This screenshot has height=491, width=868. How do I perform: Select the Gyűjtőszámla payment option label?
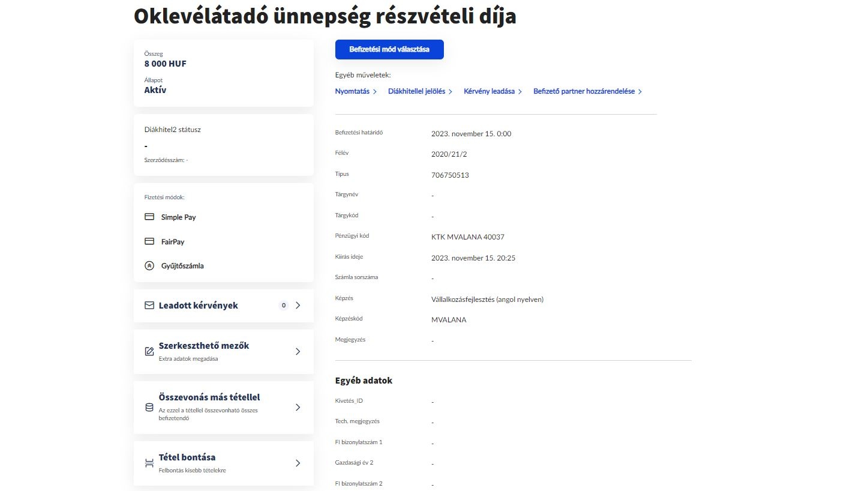(182, 266)
